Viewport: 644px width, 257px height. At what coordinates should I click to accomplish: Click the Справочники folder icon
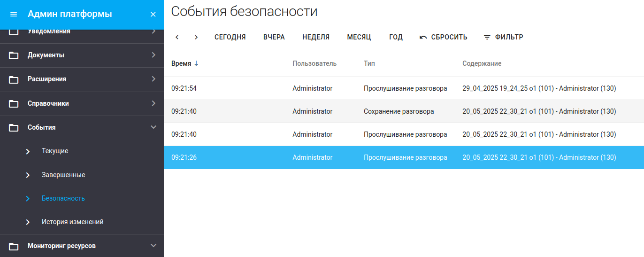[x=14, y=103]
